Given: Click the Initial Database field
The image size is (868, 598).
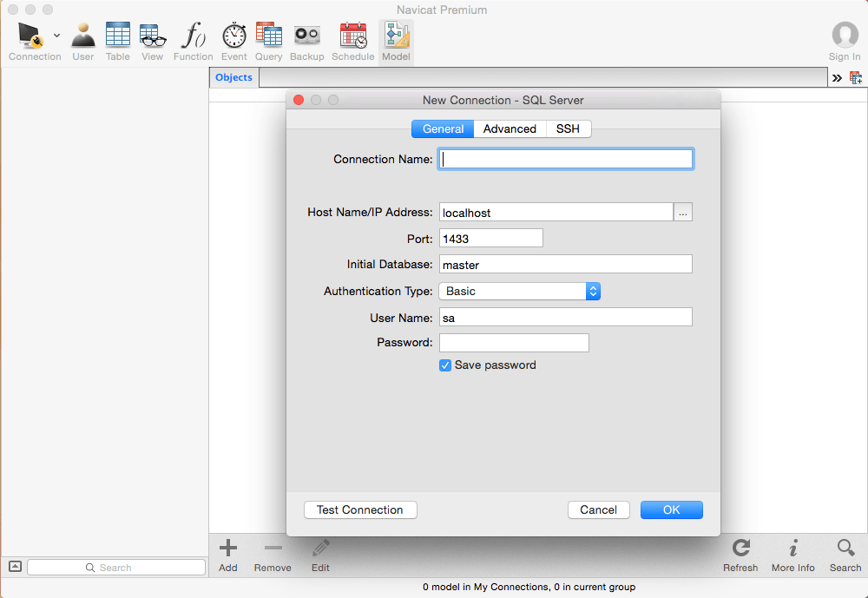Looking at the screenshot, I should click(566, 264).
